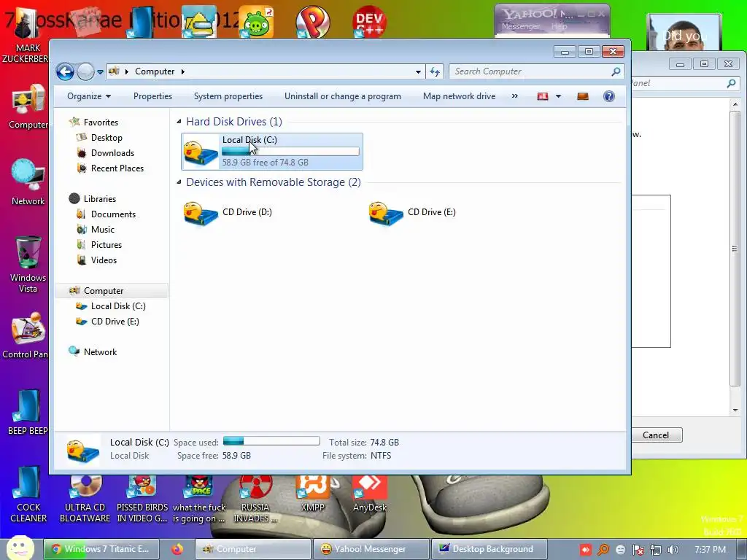Open the Windows Vista recycle bin icon
The image size is (747, 560).
click(28, 264)
